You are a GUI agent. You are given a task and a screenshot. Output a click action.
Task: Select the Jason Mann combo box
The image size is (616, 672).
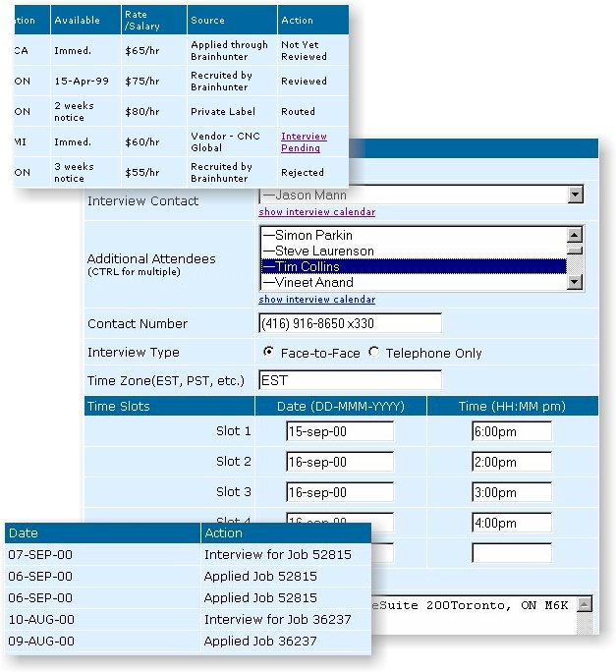click(x=420, y=195)
